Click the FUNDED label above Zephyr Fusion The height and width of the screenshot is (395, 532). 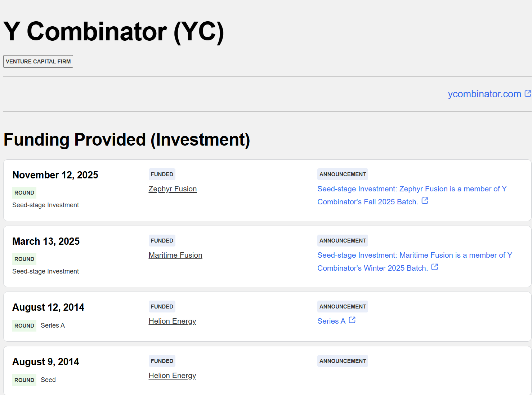[x=162, y=174]
